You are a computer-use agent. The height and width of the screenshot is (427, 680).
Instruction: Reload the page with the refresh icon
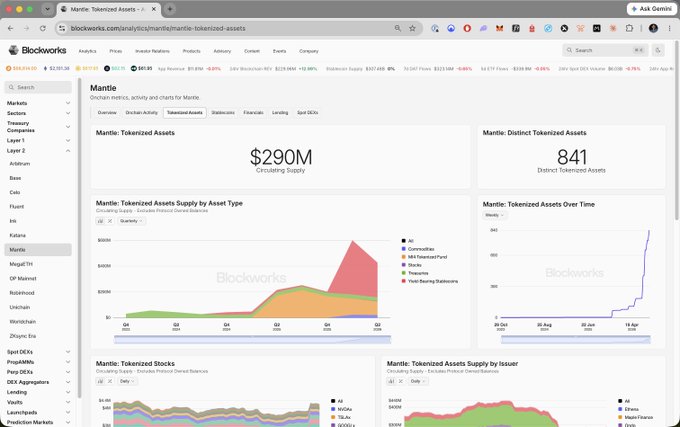[x=42, y=28]
